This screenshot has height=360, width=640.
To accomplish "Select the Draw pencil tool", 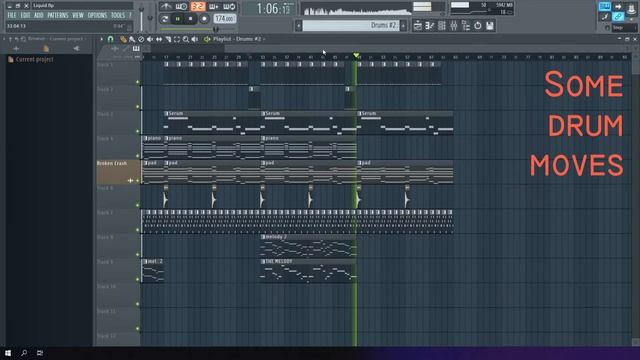I will click(x=123, y=39).
